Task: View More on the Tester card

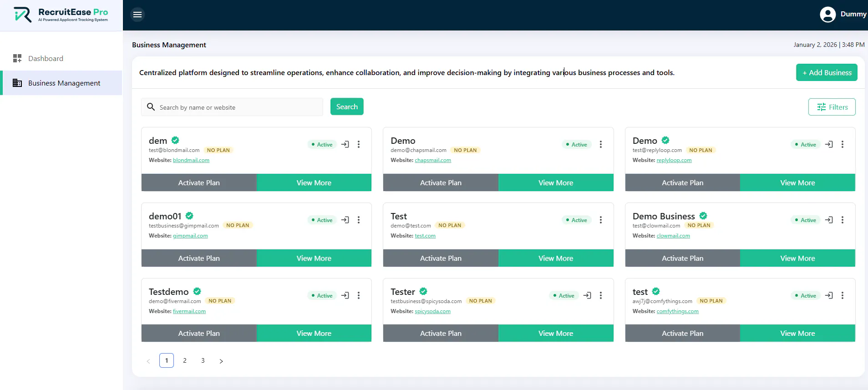Action: (x=556, y=333)
